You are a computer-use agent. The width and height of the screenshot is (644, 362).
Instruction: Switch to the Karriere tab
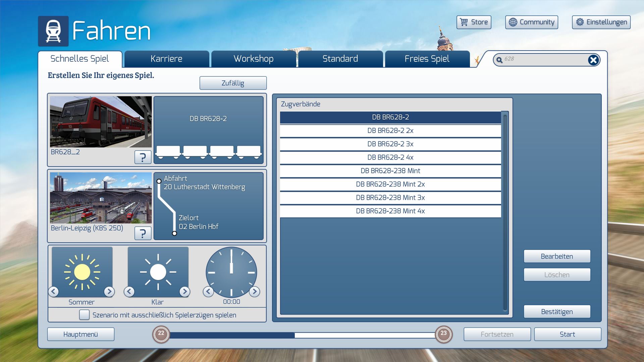[166, 59]
